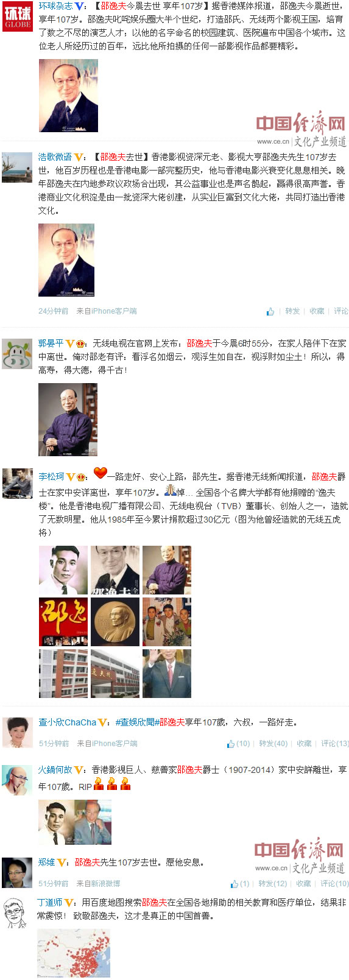Image resolution: width=349 pixels, height=980 pixels.
Task: Open the #查娱欣闻# hashtag link
Action: (x=137, y=722)
